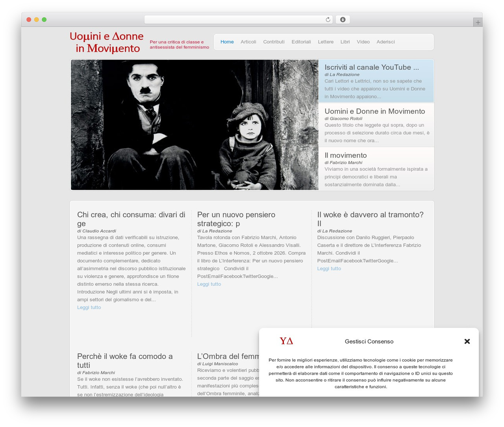504x427 pixels.
Task: Go to the Articoli section
Action: click(x=248, y=42)
